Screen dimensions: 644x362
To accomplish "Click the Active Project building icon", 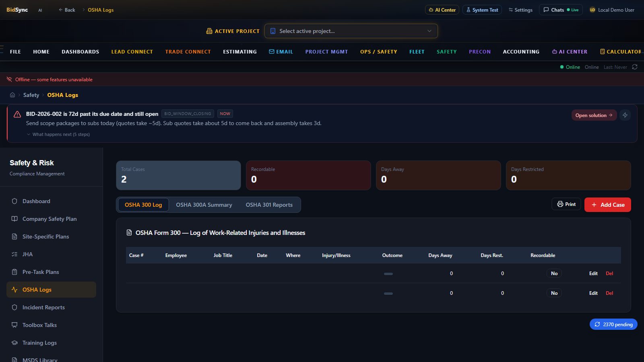I will tap(209, 31).
